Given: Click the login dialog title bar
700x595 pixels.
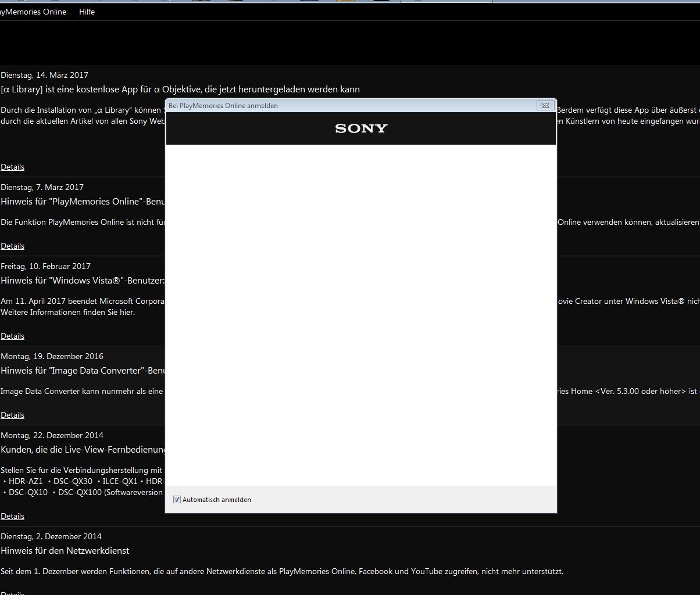Looking at the screenshot, I should click(x=349, y=105).
